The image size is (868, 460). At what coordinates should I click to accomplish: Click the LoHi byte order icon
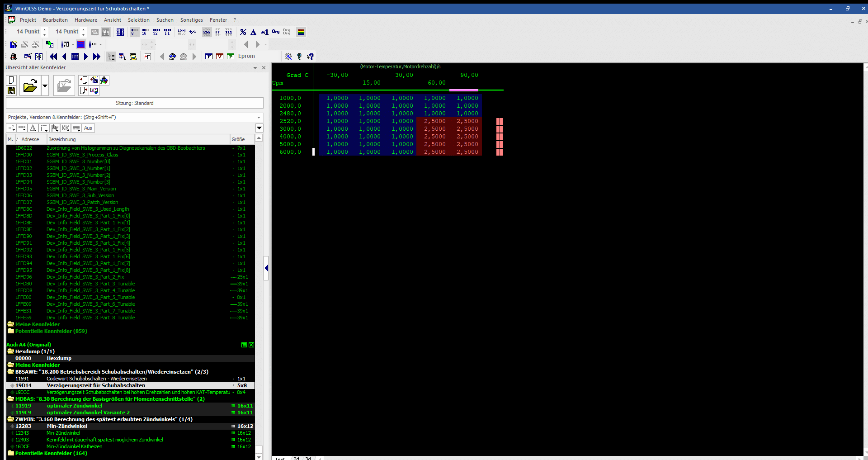pyautogui.click(x=182, y=32)
